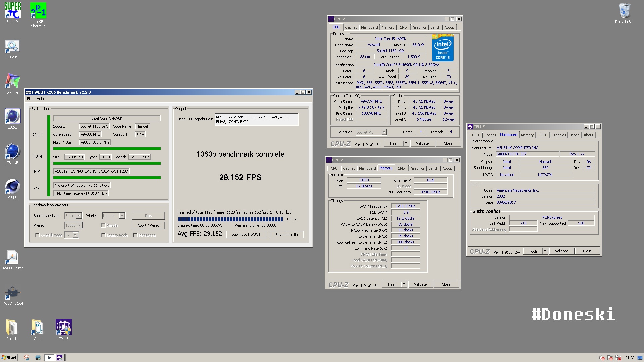Viewport: 644px width, 362px height.
Task: Open the CB11.5 Cinebench shortcut
Action: [x=12, y=154]
